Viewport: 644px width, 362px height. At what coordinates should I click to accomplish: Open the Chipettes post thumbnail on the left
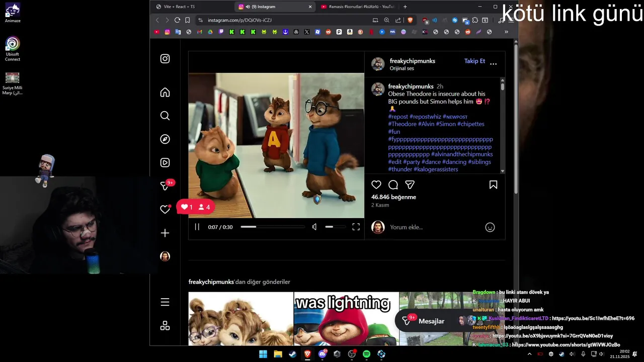(x=240, y=319)
